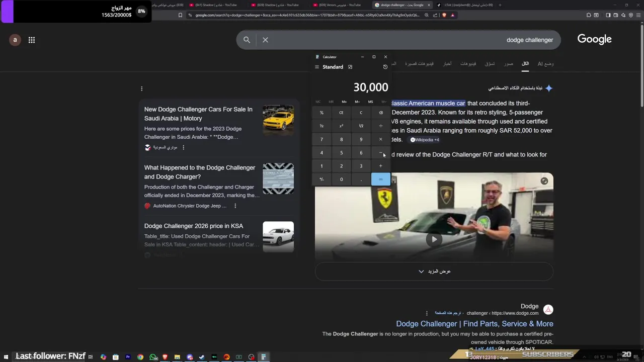644x362 pixels.
Task: Click the equals key in Calculator
Action: [380, 179]
